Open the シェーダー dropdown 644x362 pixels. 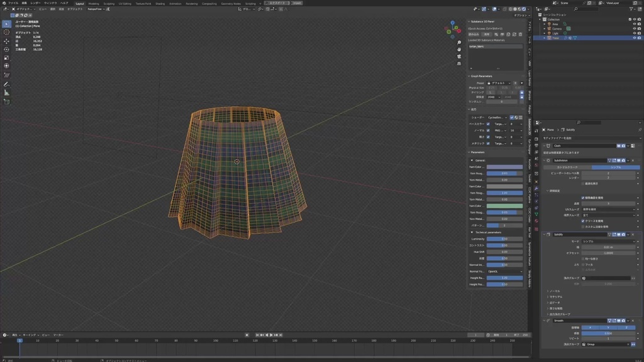point(497,118)
